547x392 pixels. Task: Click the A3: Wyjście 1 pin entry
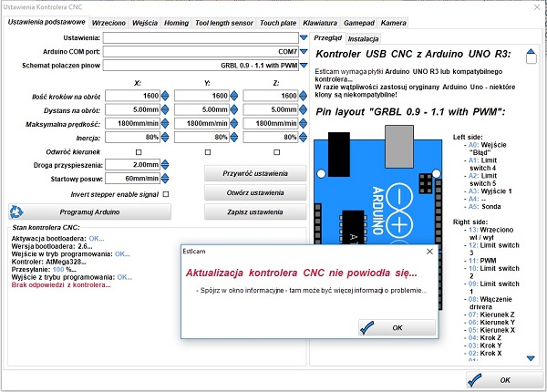[x=490, y=191]
